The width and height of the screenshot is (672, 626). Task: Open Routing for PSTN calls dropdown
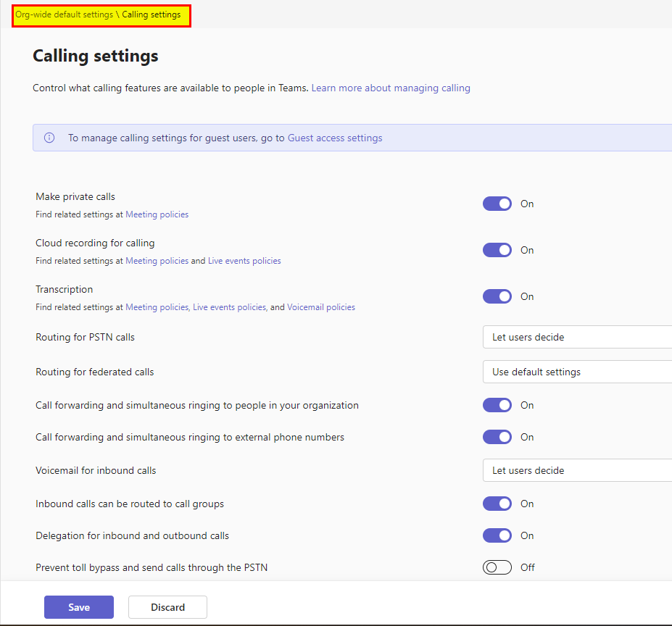tap(577, 337)
